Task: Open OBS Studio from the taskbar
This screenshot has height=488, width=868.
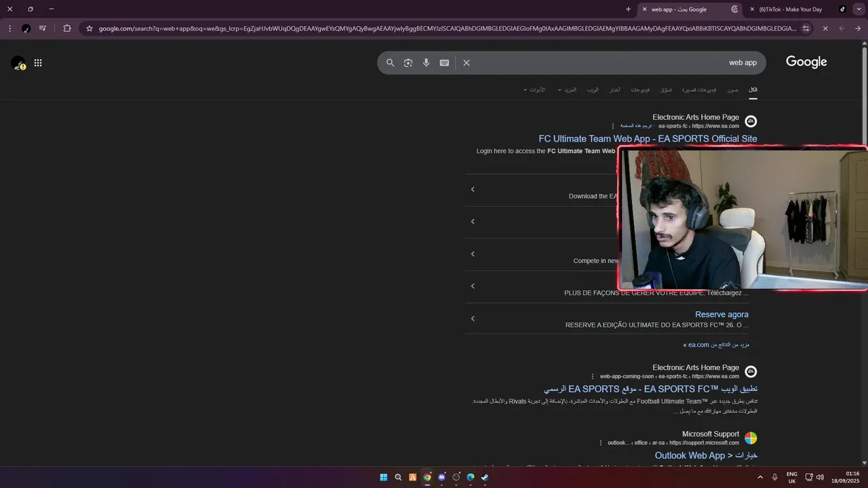Action: point(456,477)
